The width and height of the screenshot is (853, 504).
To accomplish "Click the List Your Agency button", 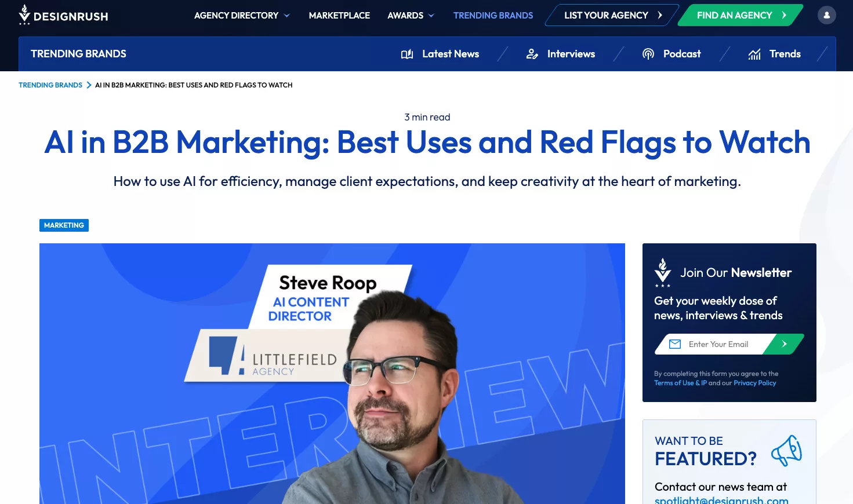I will click(612, 16).
